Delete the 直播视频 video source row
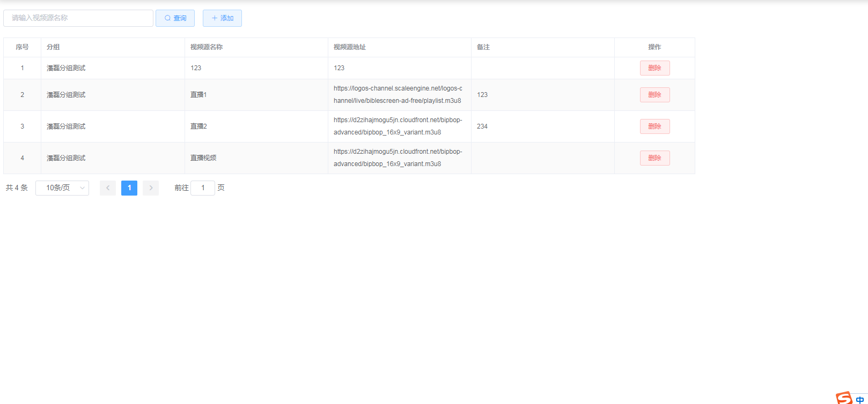 click(654, 158)
